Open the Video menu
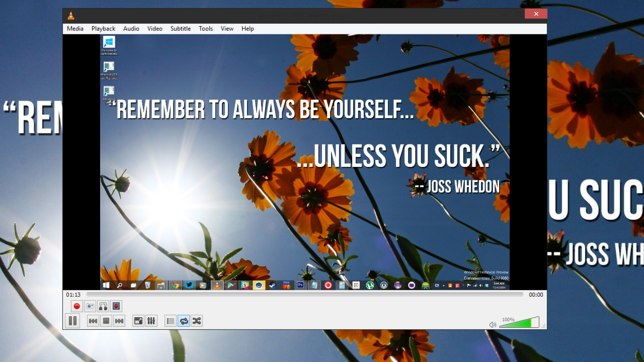Image resolution: width=644 pixels, height=362 pixels. (155, 29)
